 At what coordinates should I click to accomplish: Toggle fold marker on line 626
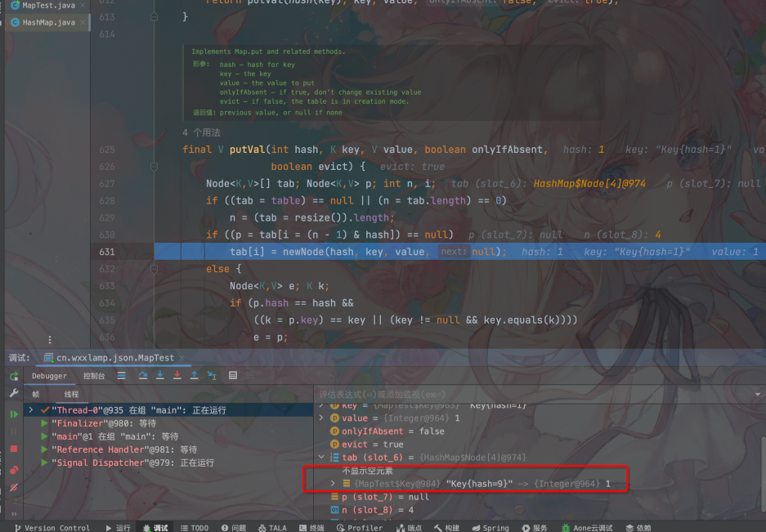154,167
